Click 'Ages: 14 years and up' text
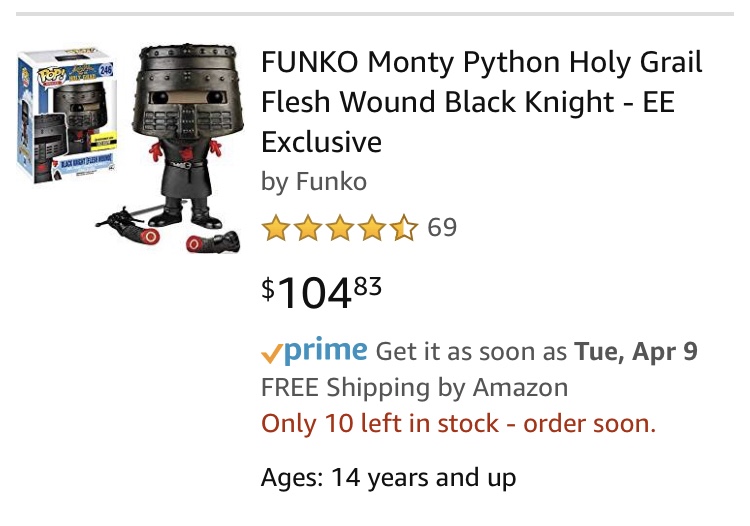Image resolution: width=750 pixels, height=526 pixels. [388, 477]
